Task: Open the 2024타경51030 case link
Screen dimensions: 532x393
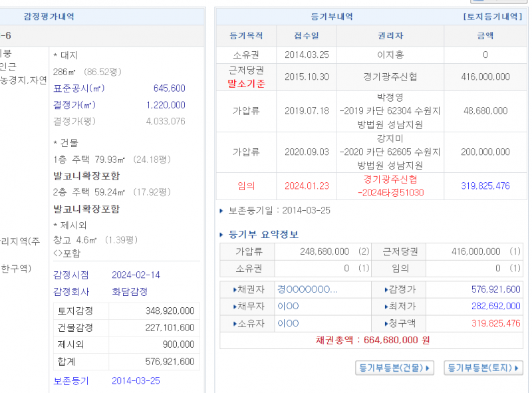Action: pos(390,193)
